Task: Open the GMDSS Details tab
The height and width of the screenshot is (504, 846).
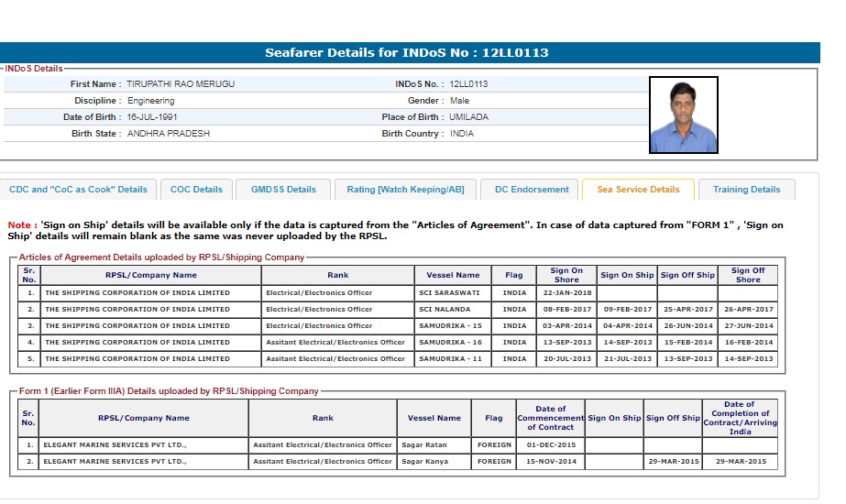Action: (x=283, y=190)
